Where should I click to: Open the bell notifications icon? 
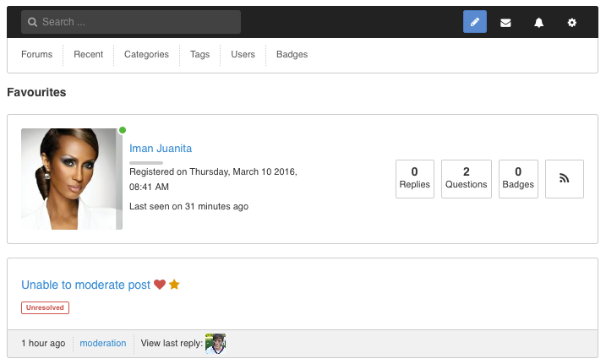click(538, 23)
